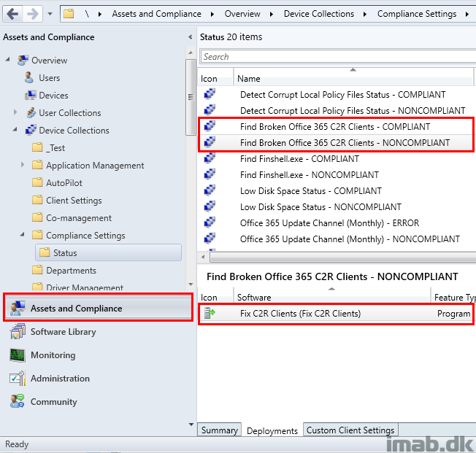Click the Overview node icon
The image size is (476, 453).
tap(23, 60)
